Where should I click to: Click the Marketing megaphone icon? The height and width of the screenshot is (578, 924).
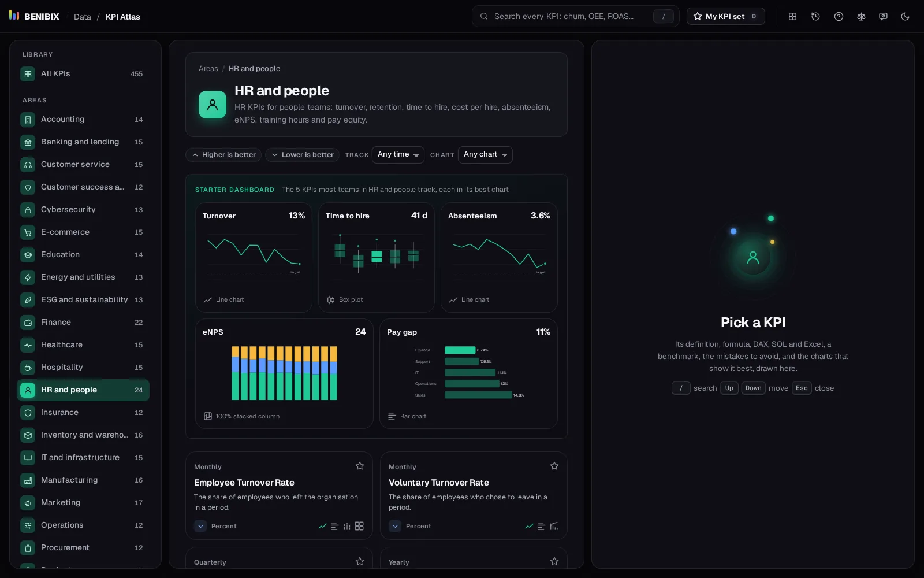(28, 503)
